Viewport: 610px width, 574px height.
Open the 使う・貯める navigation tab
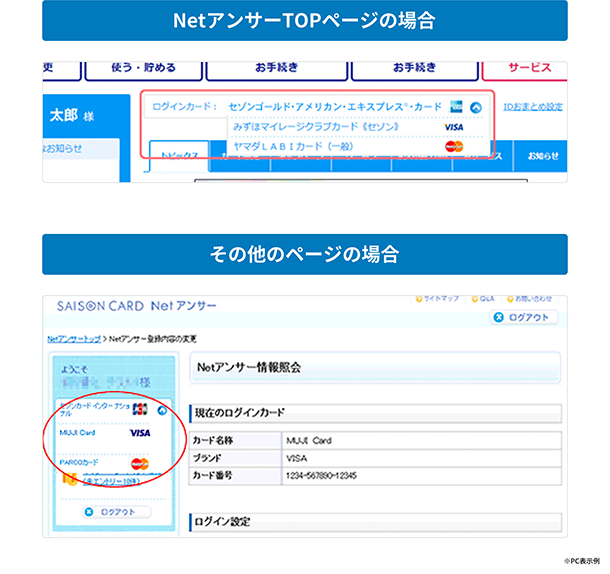pyautogui.click(x=144, y=70)
